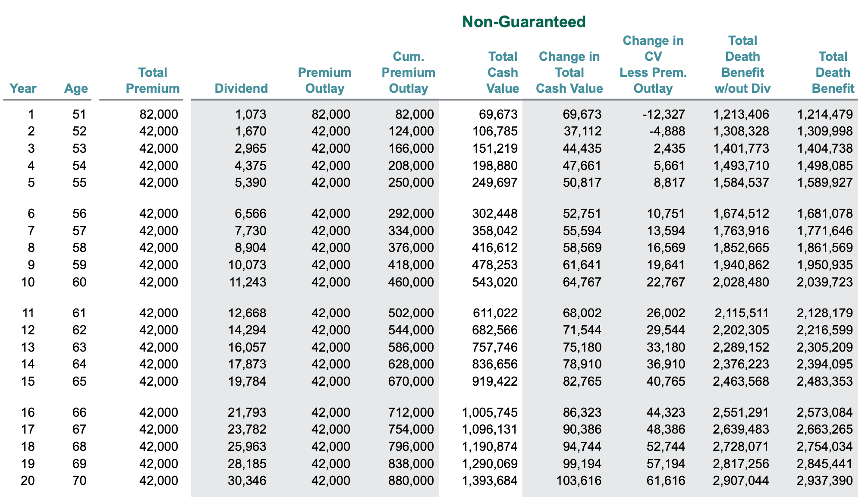This screenshot has width=868, height=497.
Task: Click the Dividend column header
Action: click(241, 88)
